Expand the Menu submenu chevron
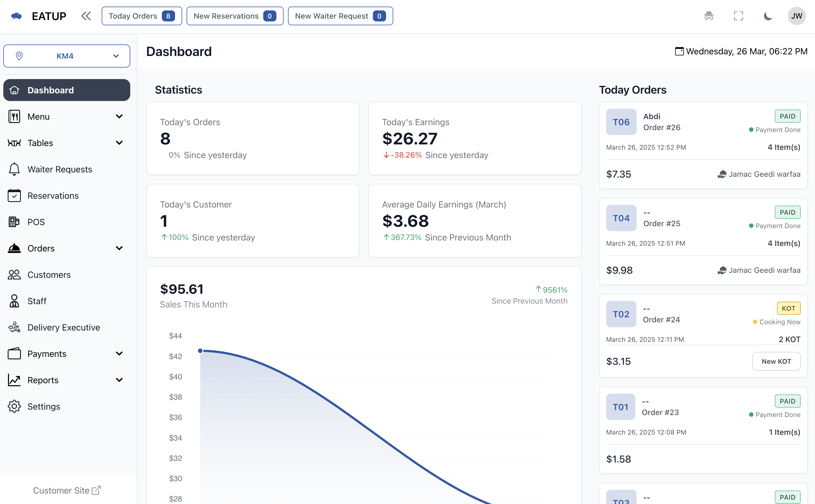Viewport: 815px width, 504px height. point(119,117)
